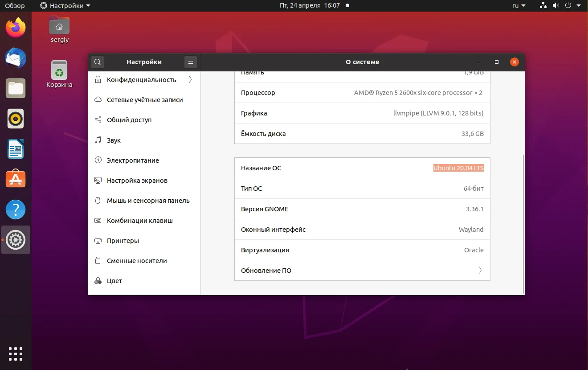The width and height of the screenshot is (588, 370).
Task: Click the Power icon next to Электропитание
Action: click(x=98, y=160)
